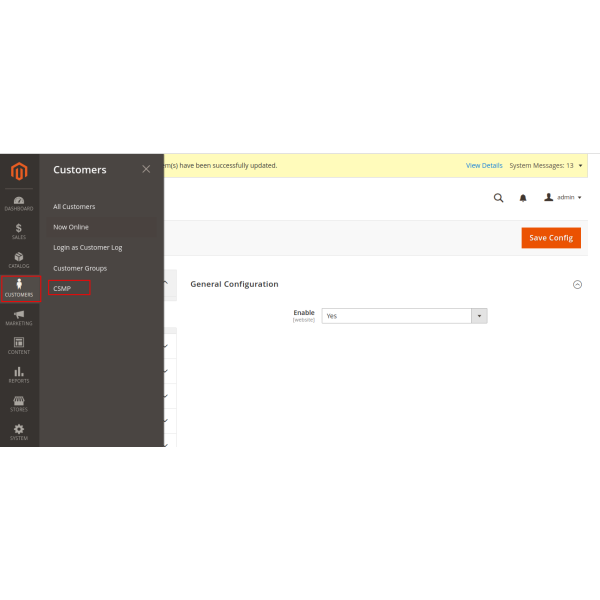Select All Customers from Customers menu

click(74, 207)
